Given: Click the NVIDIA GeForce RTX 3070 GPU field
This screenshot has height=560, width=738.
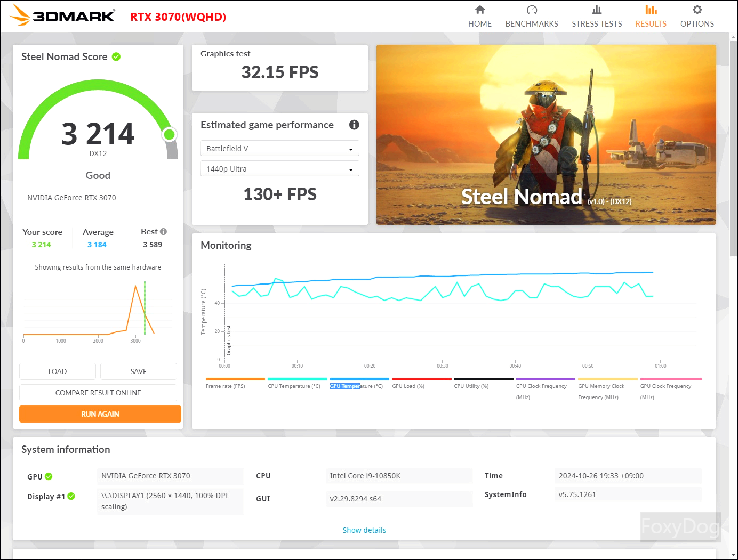Looking at the screenshot, I should 171,476.
